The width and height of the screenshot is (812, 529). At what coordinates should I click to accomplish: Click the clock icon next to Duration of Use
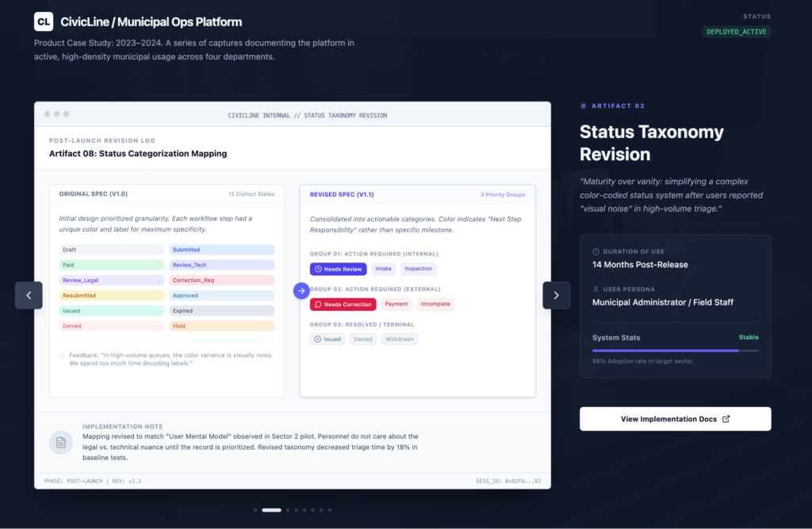(x=596, y=251)
